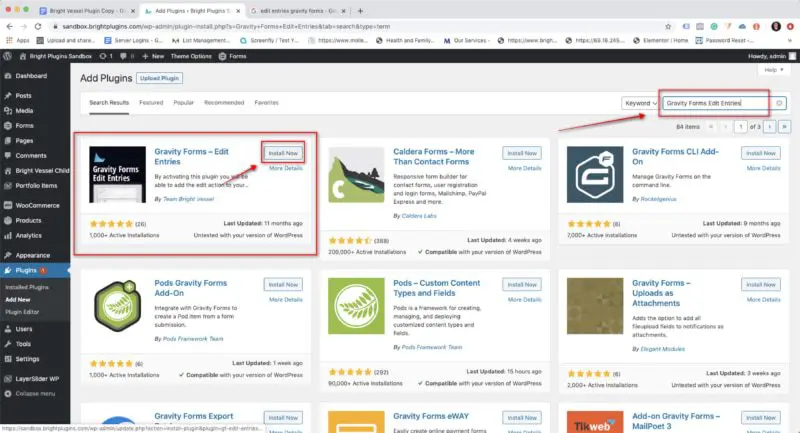
Task: Click the Upload Plugin button
Action: pyautogui.click(x=159, y=77)
